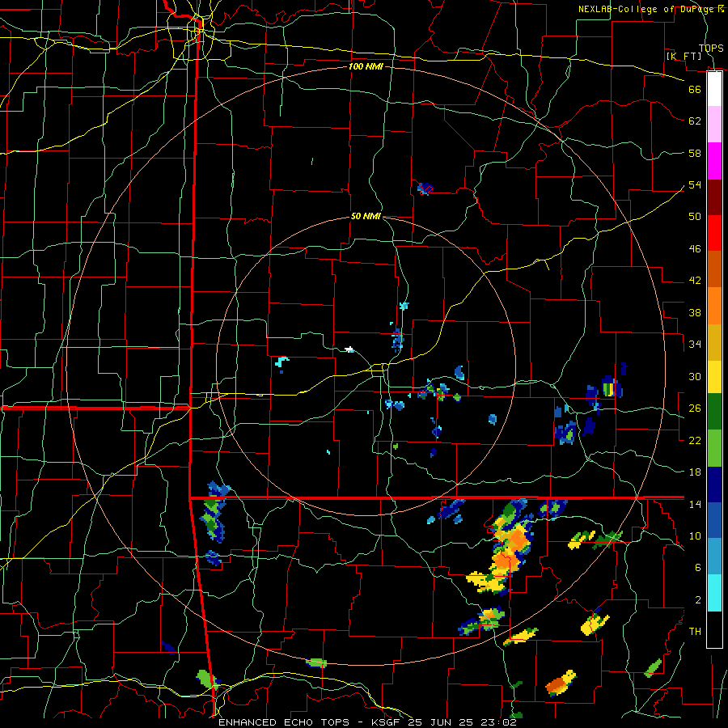Click the dark red legend swatch
The image size is (728, 728).
(x=714, y=198)
